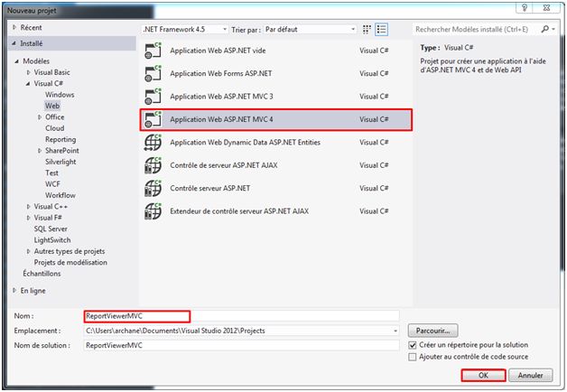Click the Extendeur de contrôle serveur AJAX icon

coord(153,211)
